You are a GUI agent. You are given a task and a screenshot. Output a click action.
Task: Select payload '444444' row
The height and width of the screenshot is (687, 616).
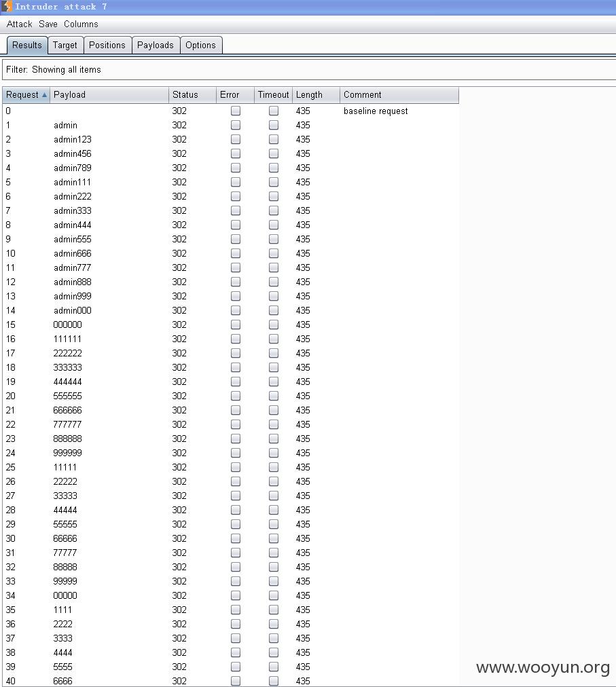coord(67,382)
